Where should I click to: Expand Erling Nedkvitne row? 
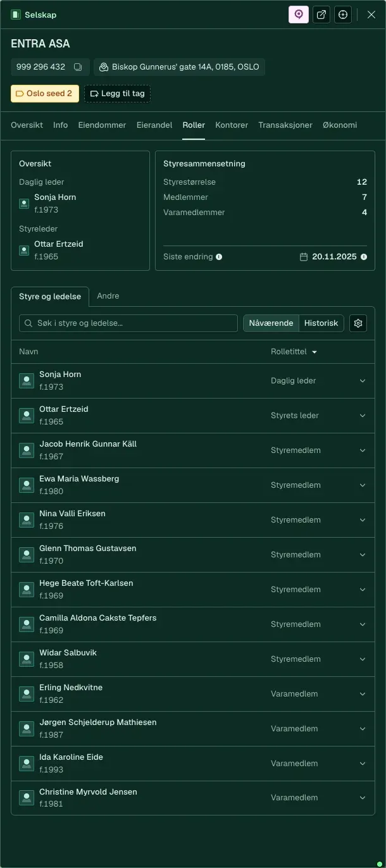(x=363, y=694)
